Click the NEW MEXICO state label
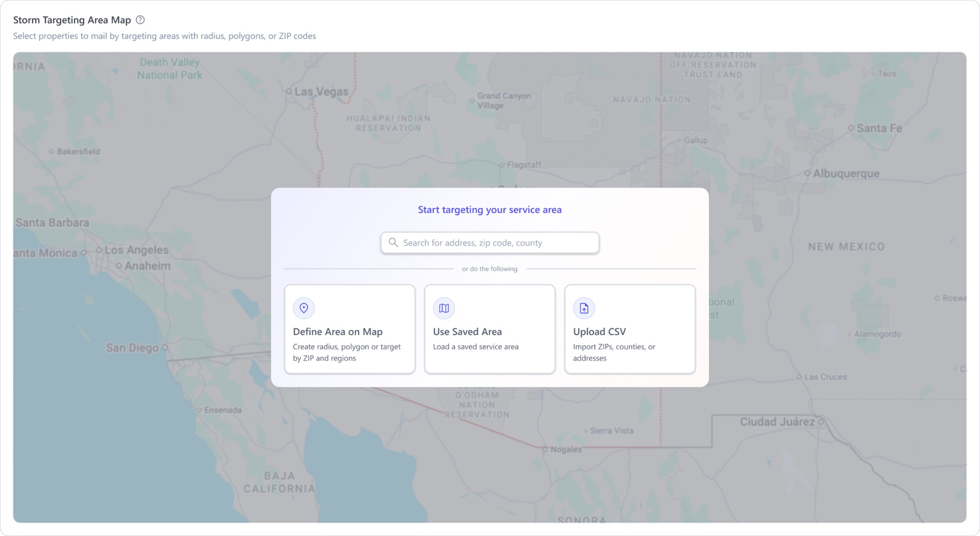 point(847,247)
